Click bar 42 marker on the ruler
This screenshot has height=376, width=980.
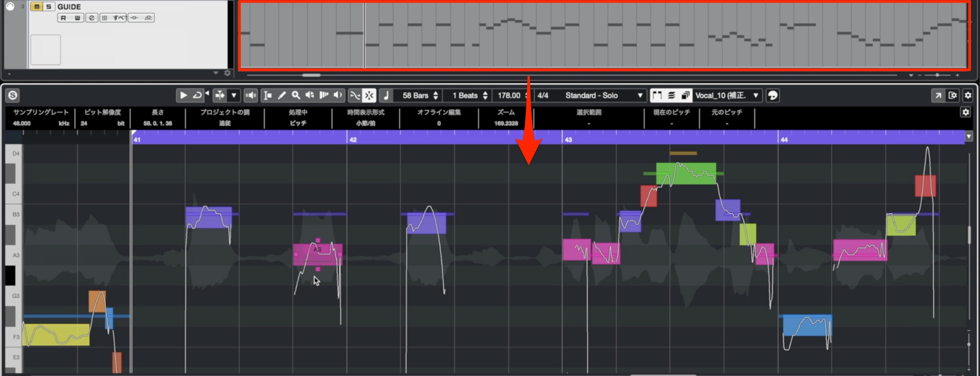point(353,140)
